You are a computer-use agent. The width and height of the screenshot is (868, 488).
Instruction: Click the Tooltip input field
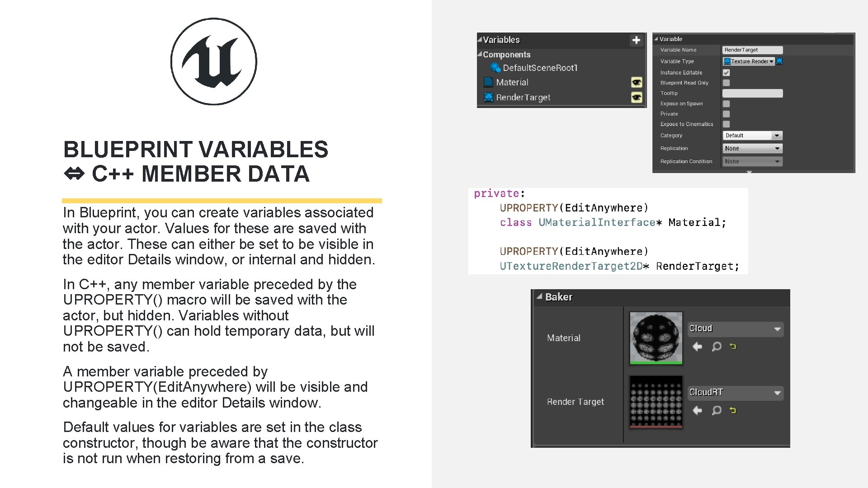[752, 94]
